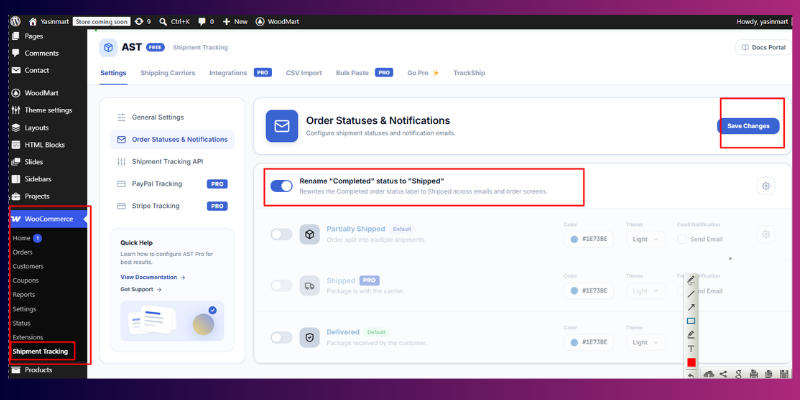This screenshot has width=800, height=400.
Task: Open Shipment Tracking in WooCommerce submenu
Action: tap(40, 352)
